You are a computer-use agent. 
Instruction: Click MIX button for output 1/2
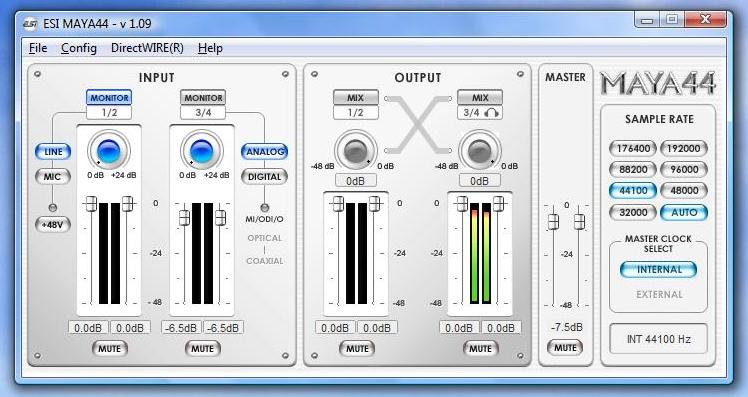pos(356,98)
